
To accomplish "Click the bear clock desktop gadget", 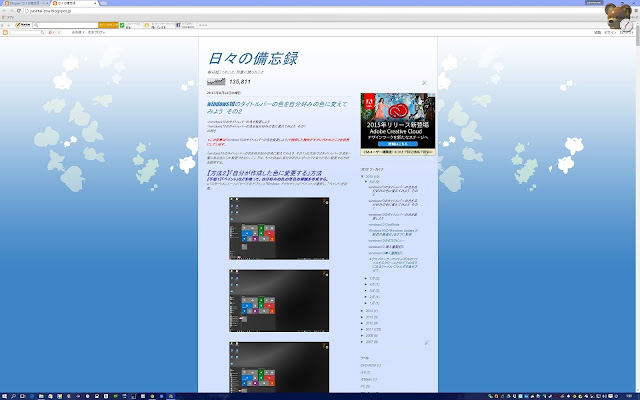I will (x=619, y=17).
